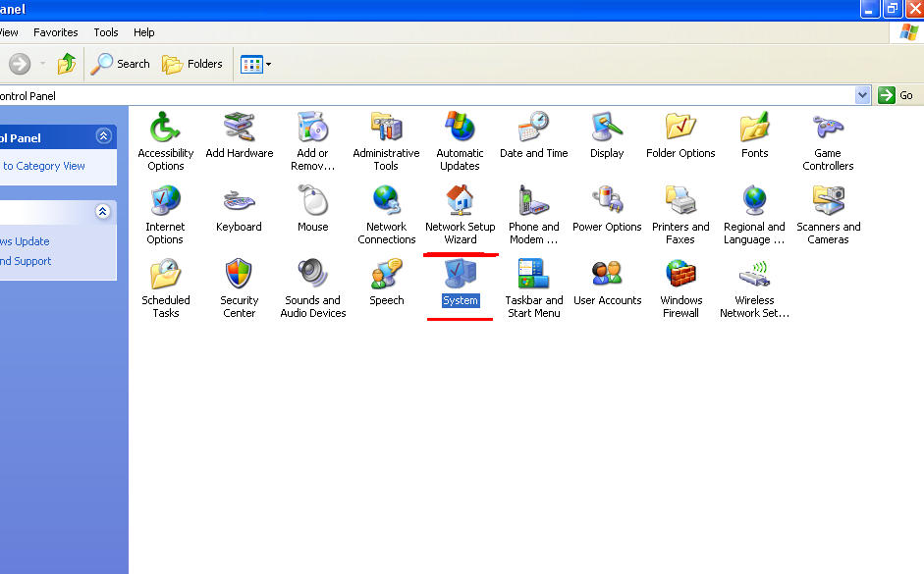924x574 pixels.
Task: Switch to Category View link
Action: click(43, 166)
